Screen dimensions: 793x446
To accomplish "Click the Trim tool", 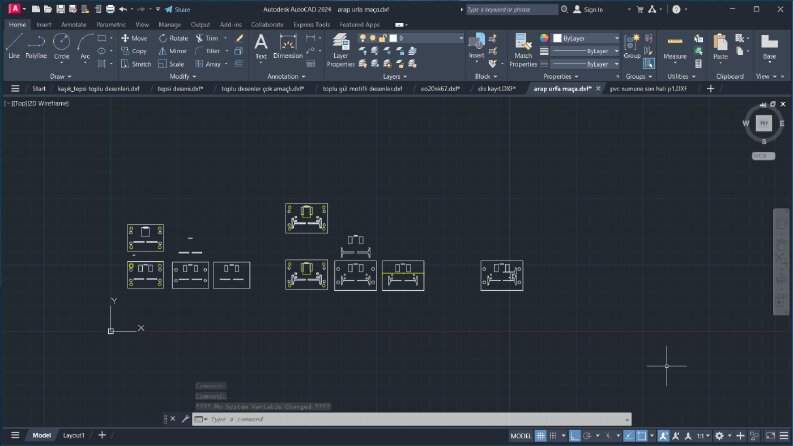I will click(206, 38).
